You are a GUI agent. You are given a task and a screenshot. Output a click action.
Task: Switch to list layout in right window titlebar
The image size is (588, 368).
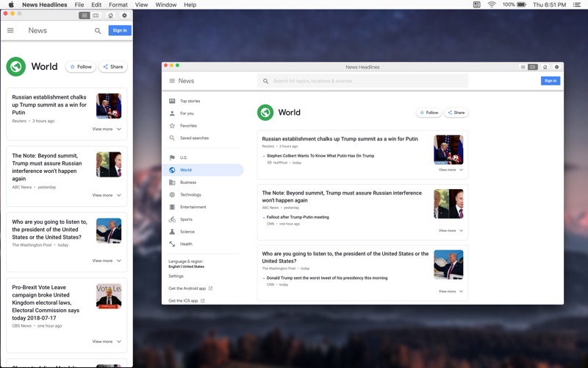tap(523, 67)
